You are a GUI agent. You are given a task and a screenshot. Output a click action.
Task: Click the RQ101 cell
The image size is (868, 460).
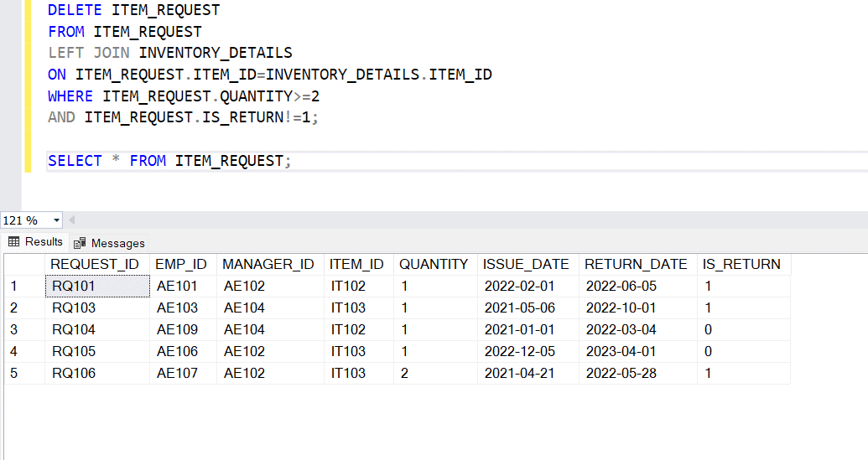pyautogui.click(x=97, y=286)
